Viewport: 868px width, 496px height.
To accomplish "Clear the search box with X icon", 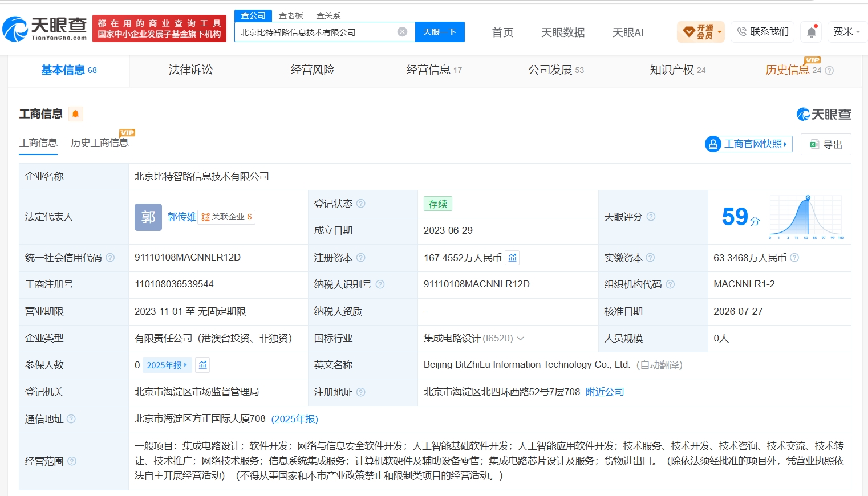I will coord(403,32).
